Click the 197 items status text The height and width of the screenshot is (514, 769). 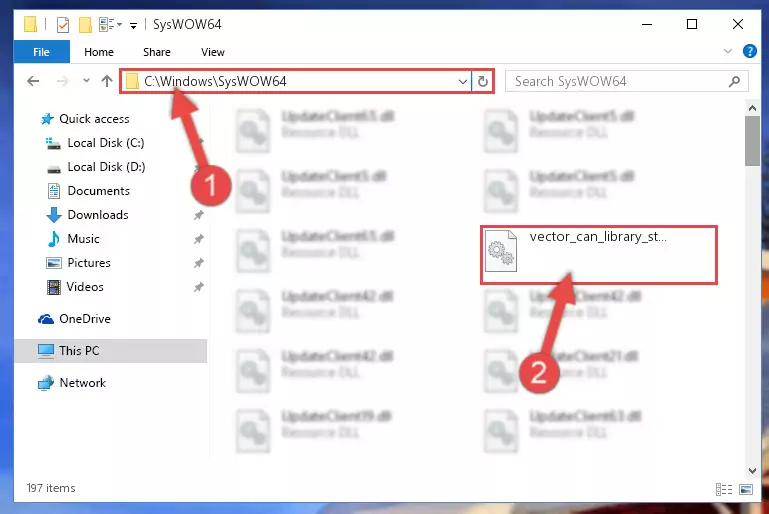pos(51,488)
